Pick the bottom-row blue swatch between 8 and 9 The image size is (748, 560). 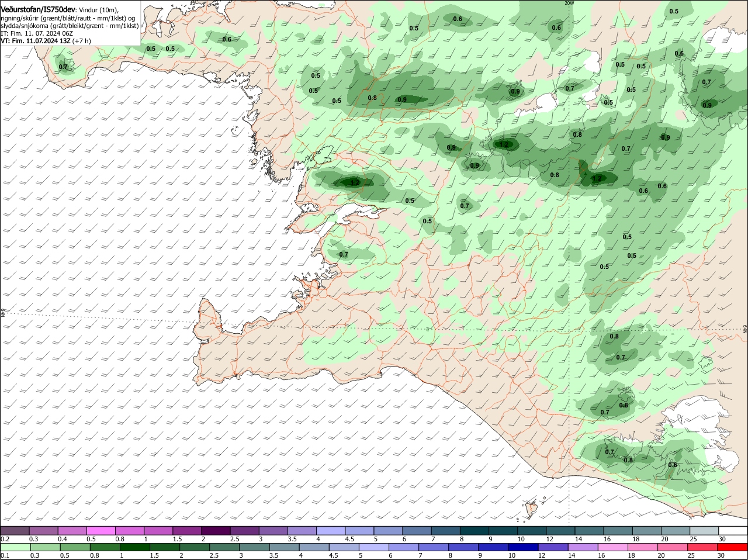point(463,547)
